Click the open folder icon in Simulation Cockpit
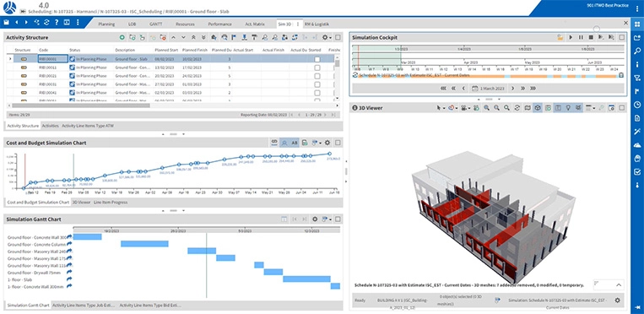 [560, 37]
